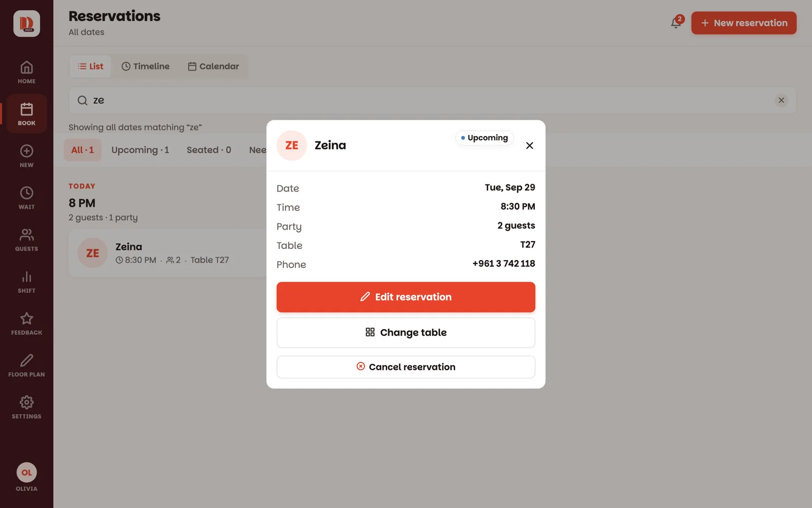Click the Edit reservation button
812x508 pixels.
406,297
